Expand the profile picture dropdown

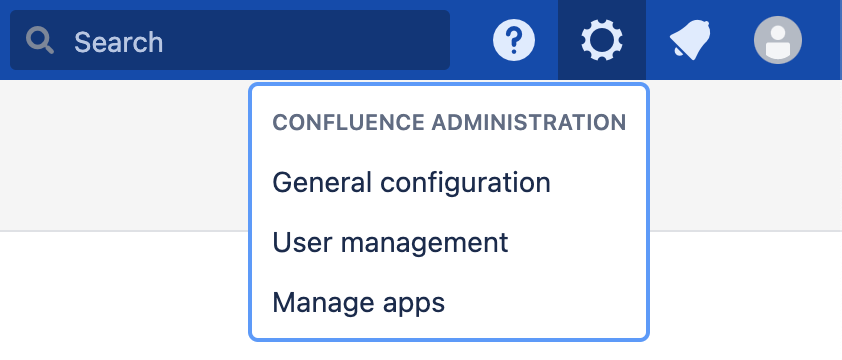778,40
